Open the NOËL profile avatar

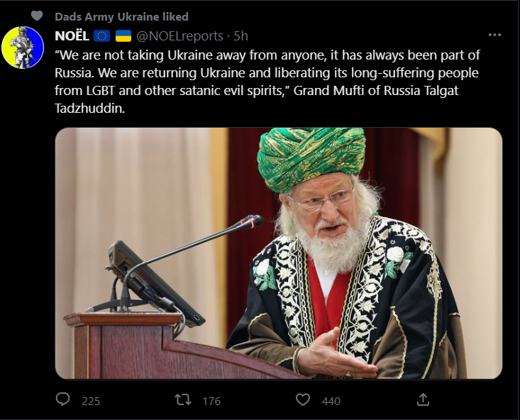[23, 48]
